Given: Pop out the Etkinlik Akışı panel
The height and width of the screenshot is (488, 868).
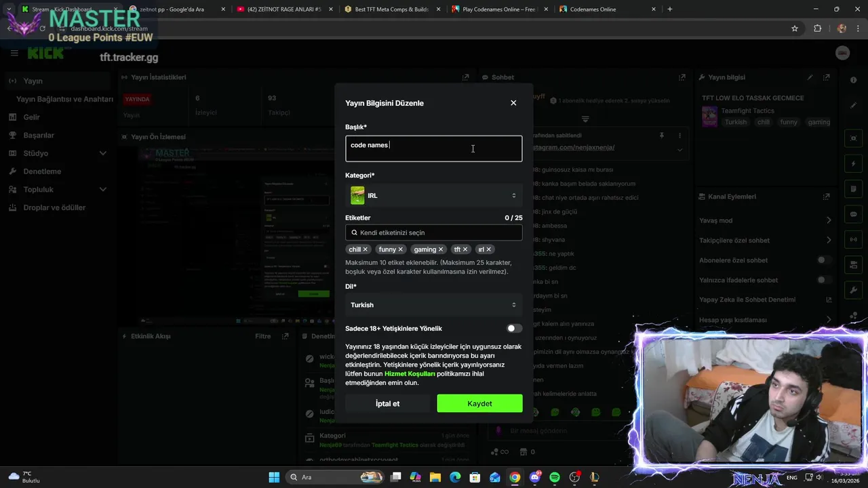Looking at the screenshot, I should (285, 336).
